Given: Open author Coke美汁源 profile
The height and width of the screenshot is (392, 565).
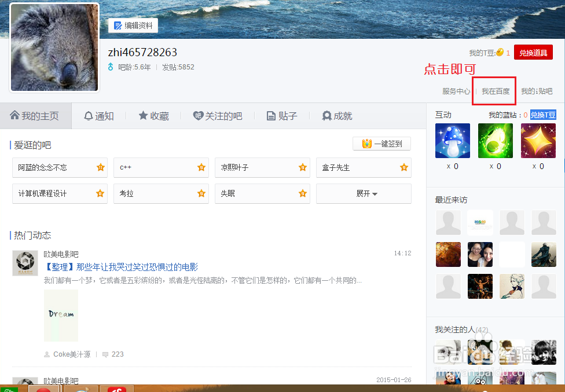Looking at the screenshot, I should 72,354.
